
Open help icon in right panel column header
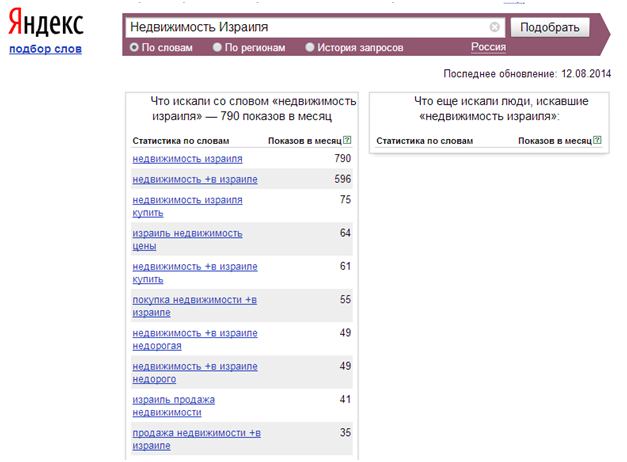[x=597, y=140]
